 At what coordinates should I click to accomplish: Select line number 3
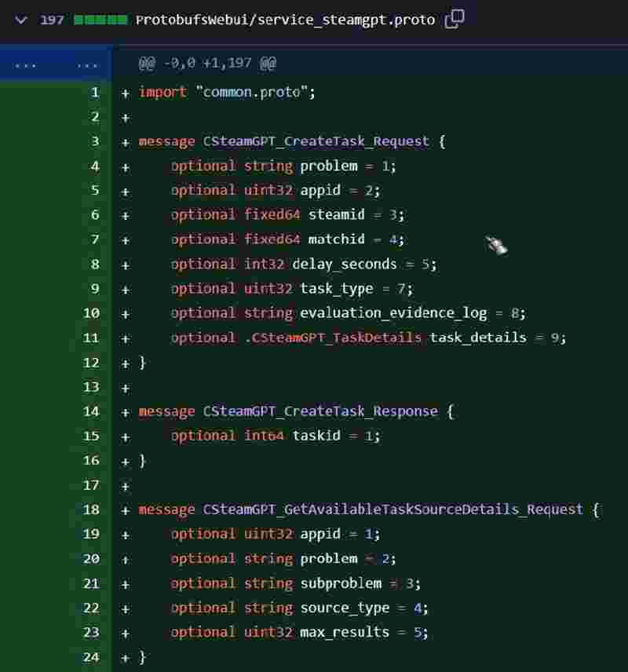coord(94,141)
